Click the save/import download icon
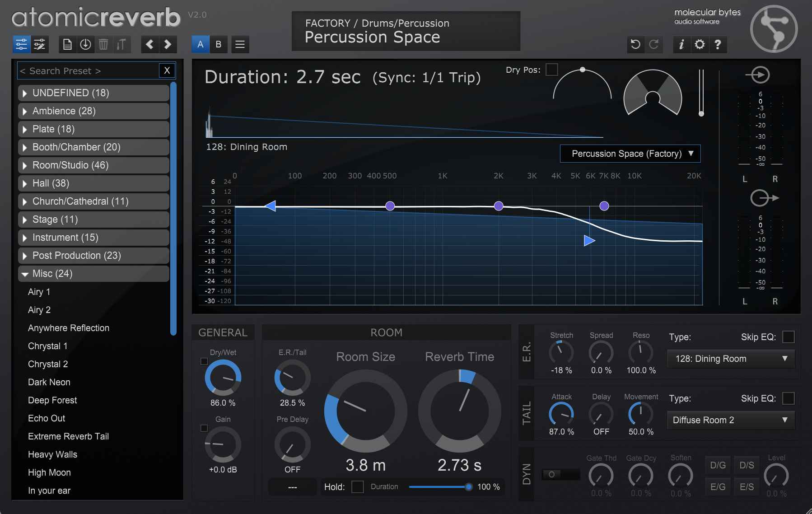 [x=85, y=44]
